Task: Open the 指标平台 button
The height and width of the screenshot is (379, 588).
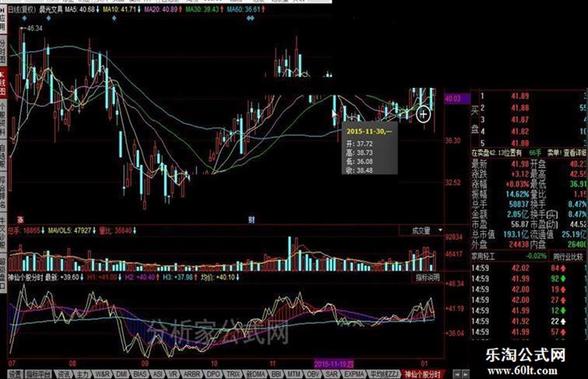Action: [x=39, y=374]
